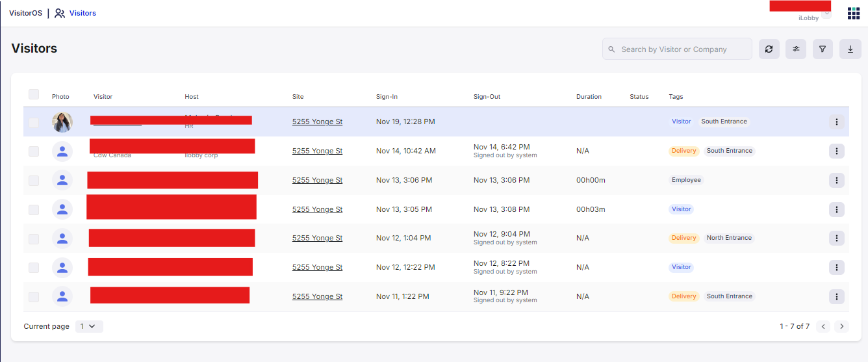Open three-dot menu for Nov 19 visitor
Viewport: 868px width, 362px height.
(836, 122)
